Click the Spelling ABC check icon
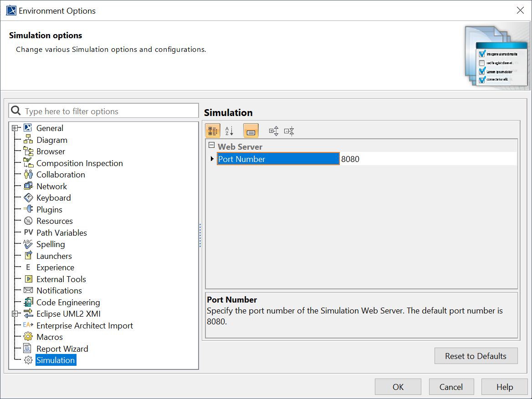The image size is (532, 399). [28, 244]
